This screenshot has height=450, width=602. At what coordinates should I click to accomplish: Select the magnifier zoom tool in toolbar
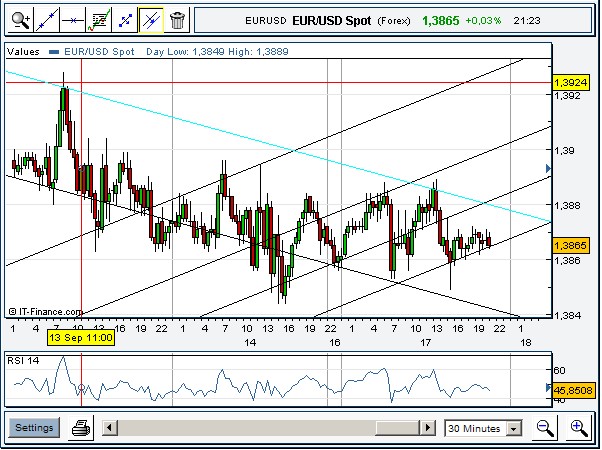[20, 19]
